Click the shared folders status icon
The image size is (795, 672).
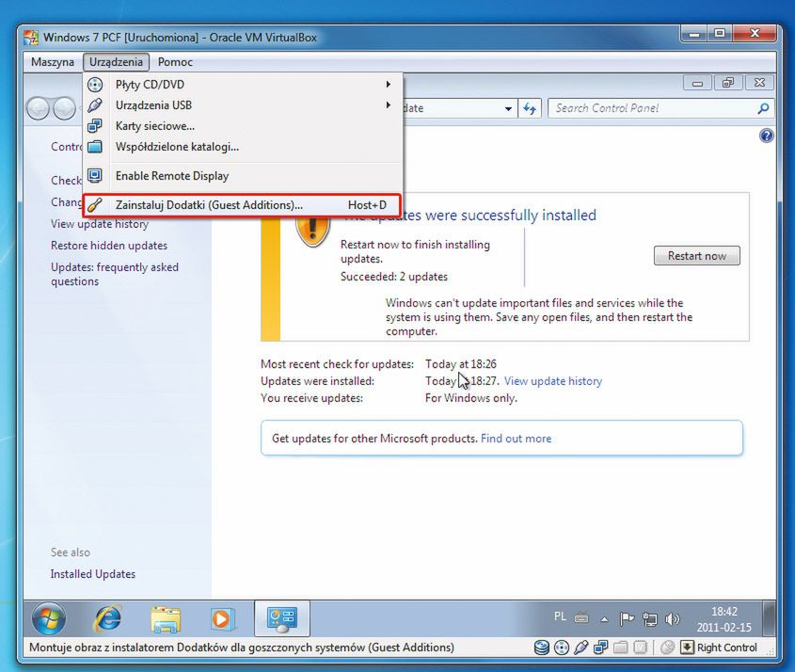coord(621,648)
